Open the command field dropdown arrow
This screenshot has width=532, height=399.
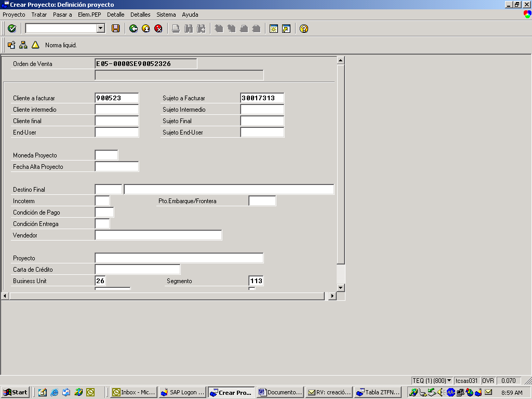coord(101,29)
